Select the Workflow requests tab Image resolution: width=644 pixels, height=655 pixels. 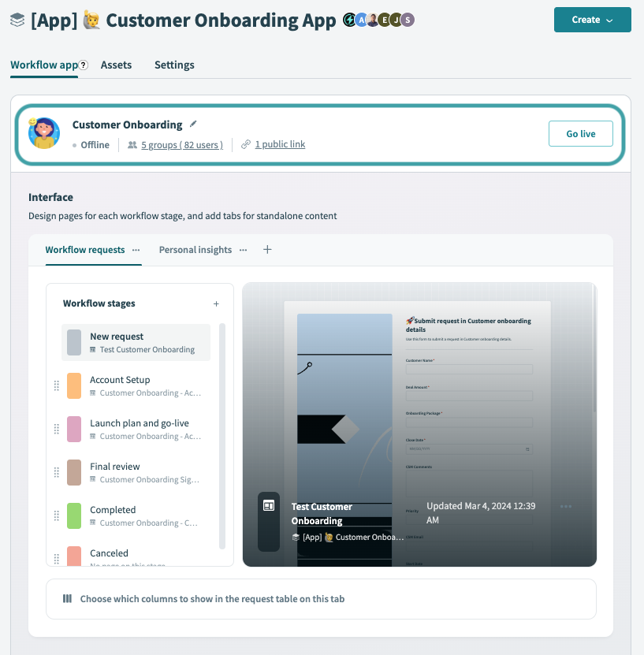pos(85,250)
